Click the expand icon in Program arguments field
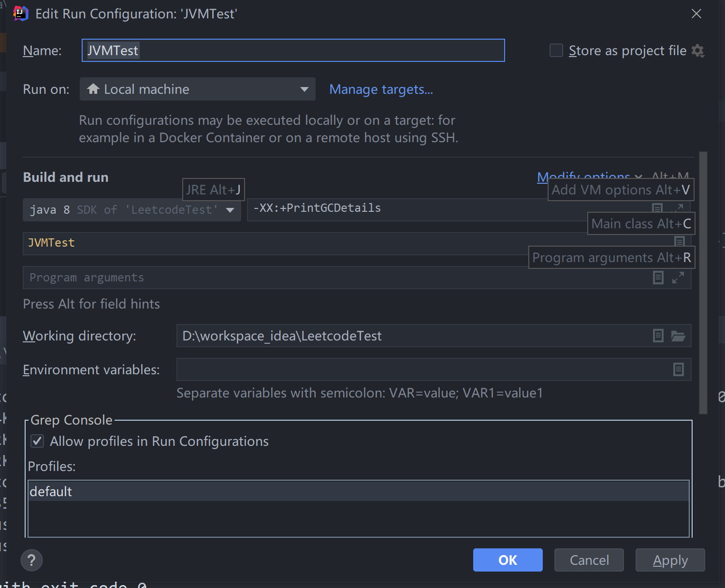Screen dimensions: 725x588 678,278
